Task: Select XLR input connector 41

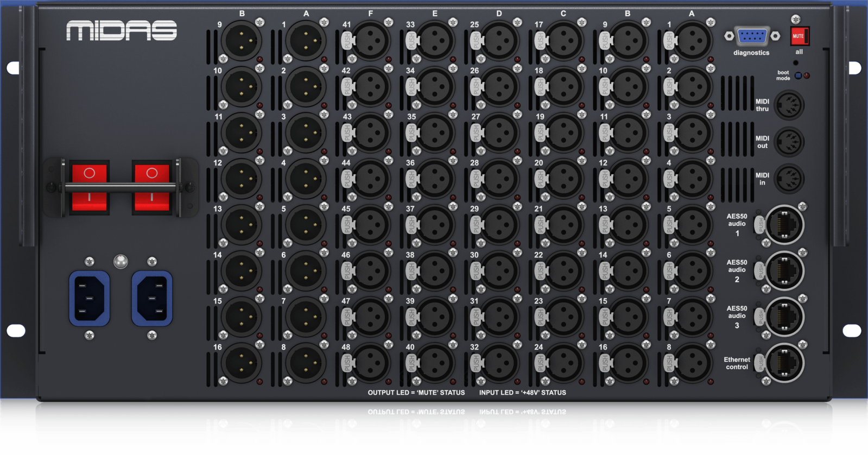Action: [x=371, y=41]
